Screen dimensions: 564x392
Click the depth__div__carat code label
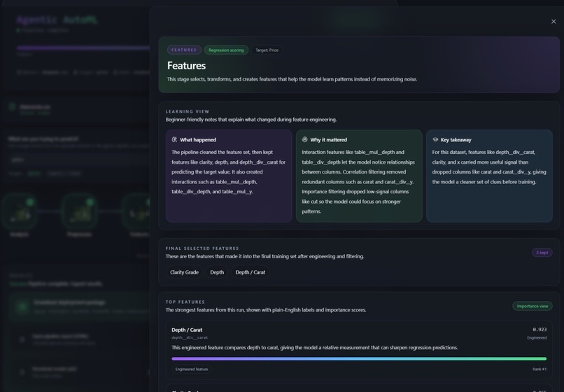(190, 337)
